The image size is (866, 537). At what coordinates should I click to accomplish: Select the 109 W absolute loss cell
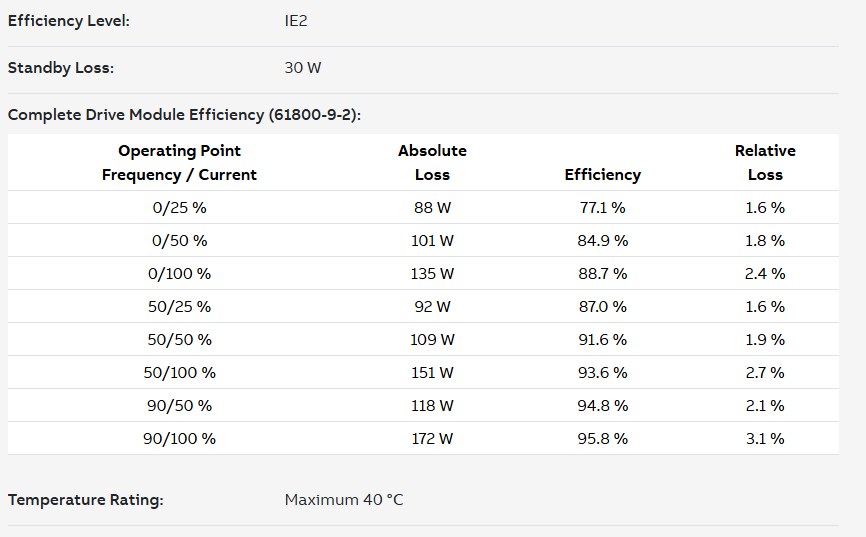(432, 339)
